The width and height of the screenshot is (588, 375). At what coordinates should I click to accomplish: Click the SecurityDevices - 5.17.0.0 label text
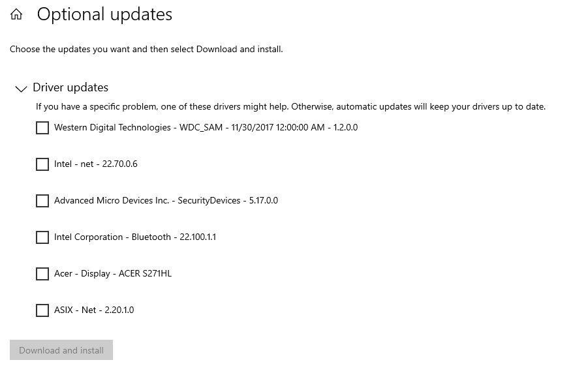[228, 200]
